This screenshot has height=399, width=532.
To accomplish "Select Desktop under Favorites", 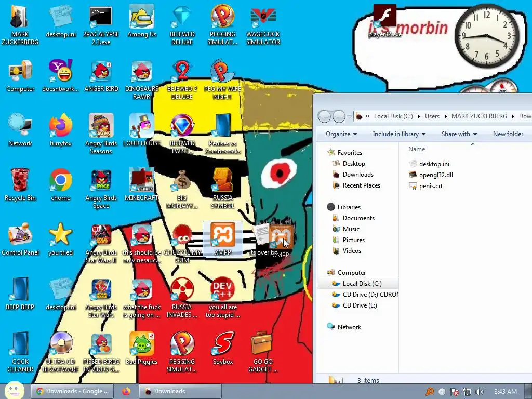I will tap(353, 164).
